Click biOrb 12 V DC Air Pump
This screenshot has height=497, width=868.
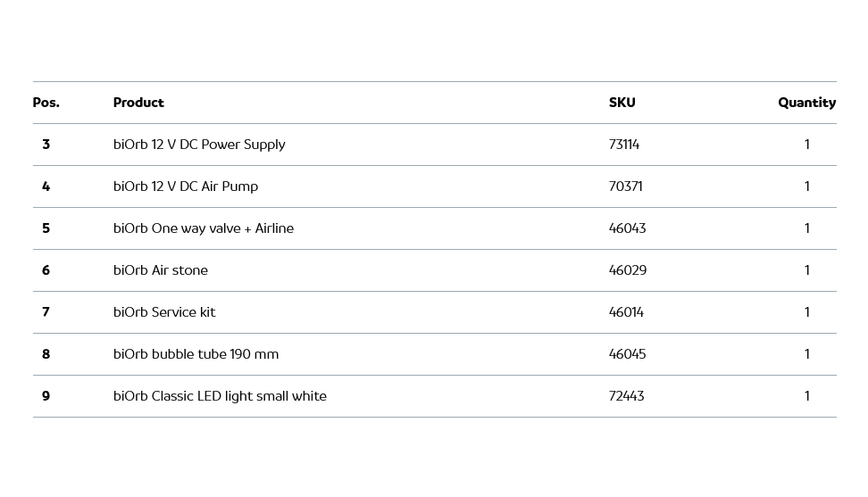tap(186, 186)
